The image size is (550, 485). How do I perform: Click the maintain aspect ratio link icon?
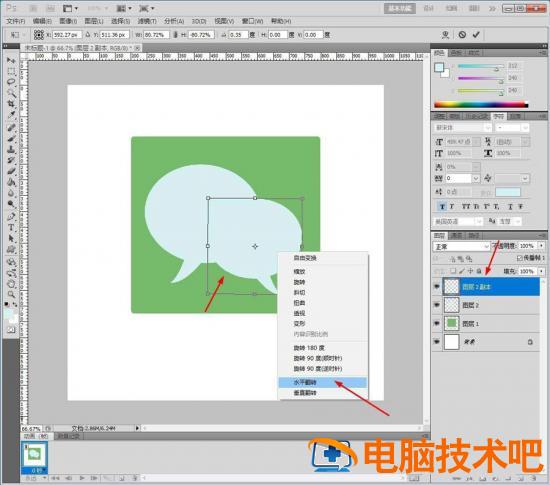pos(175,35)
